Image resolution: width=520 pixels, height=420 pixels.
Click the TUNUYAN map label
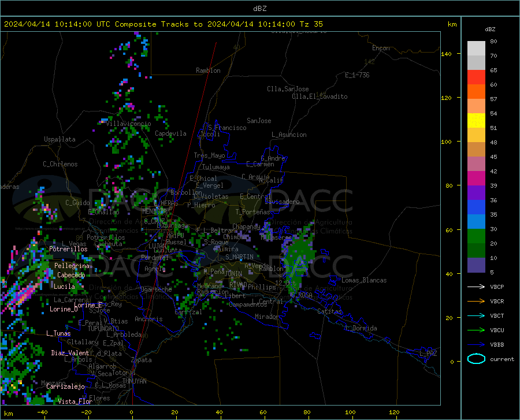[134, 381]
